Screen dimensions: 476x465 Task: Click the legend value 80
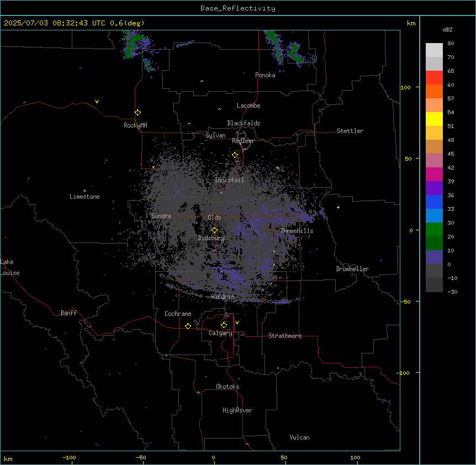tap(451, 44)
